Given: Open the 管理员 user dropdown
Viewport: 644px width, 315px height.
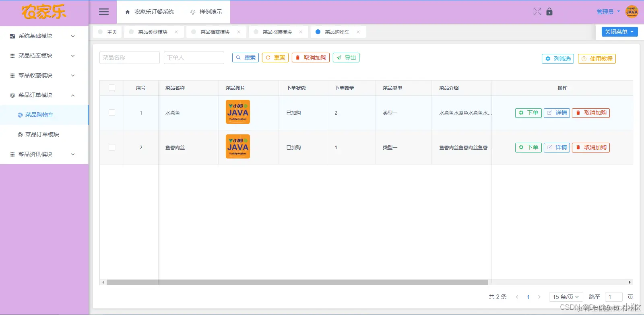Looking at the screenshot, I should point(608,12).
